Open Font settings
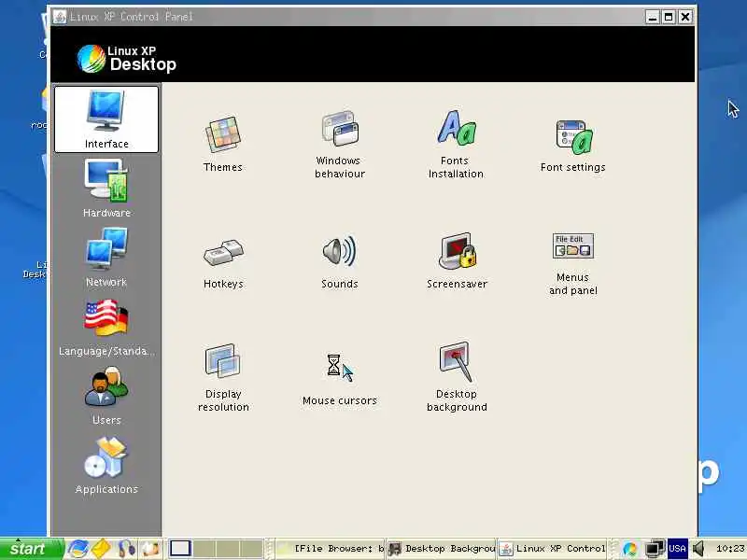The width and height of the screenshot is (747, 560). pos(572,146)
